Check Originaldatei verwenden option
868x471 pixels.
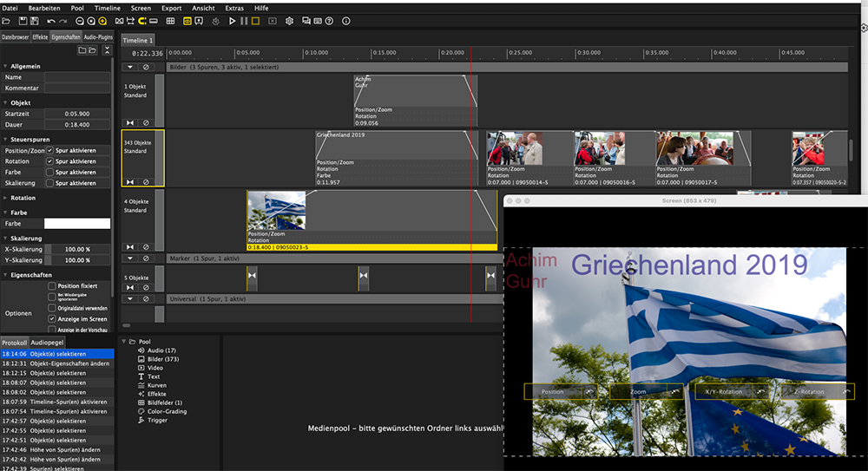pos(52,308)
